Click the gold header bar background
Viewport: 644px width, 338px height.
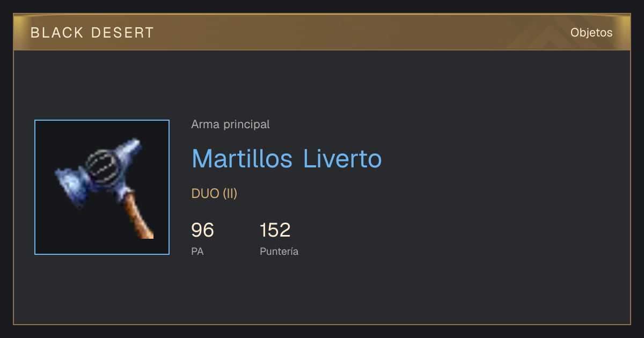[x=322, y=32]
